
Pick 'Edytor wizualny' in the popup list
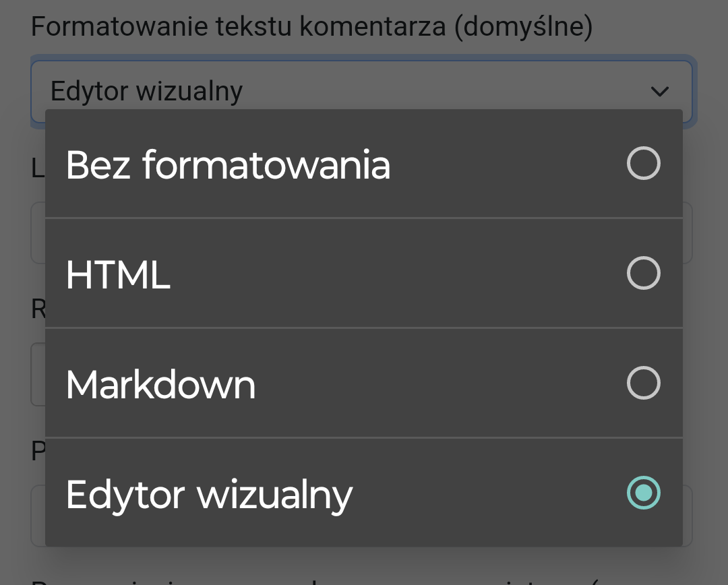[209, 494]
